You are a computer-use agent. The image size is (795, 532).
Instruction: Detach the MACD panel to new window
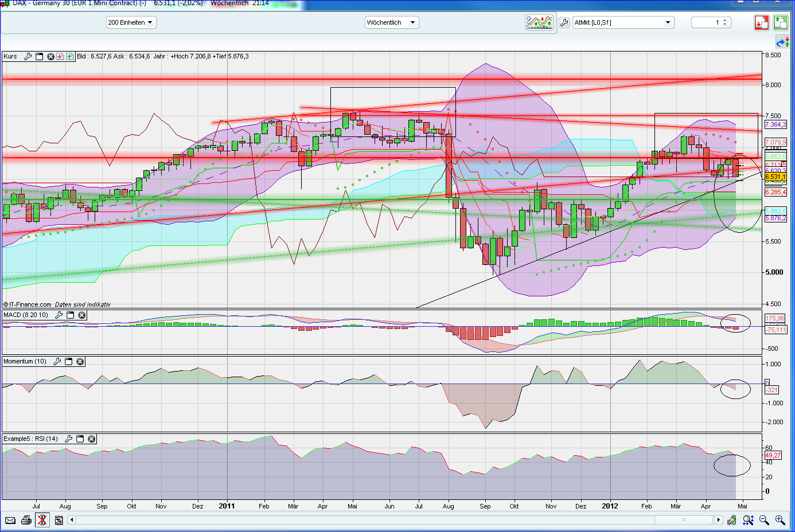[70, 315]
